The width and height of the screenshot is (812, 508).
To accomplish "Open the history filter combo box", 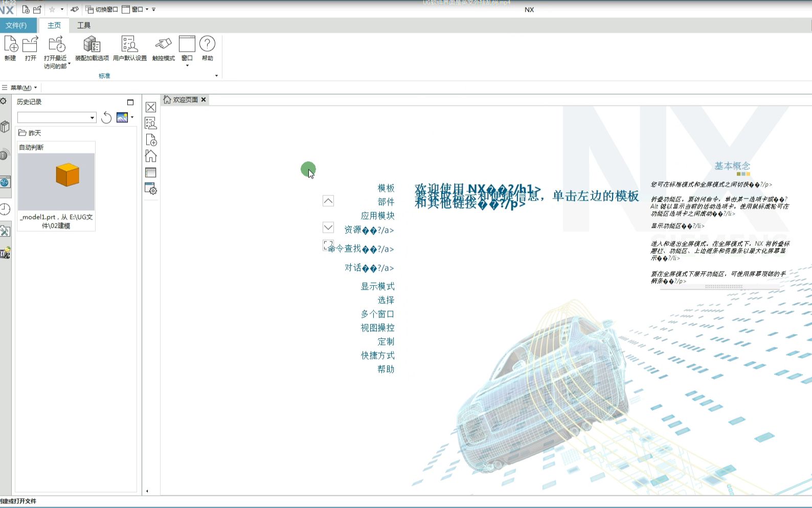I will tap(57, 118).
